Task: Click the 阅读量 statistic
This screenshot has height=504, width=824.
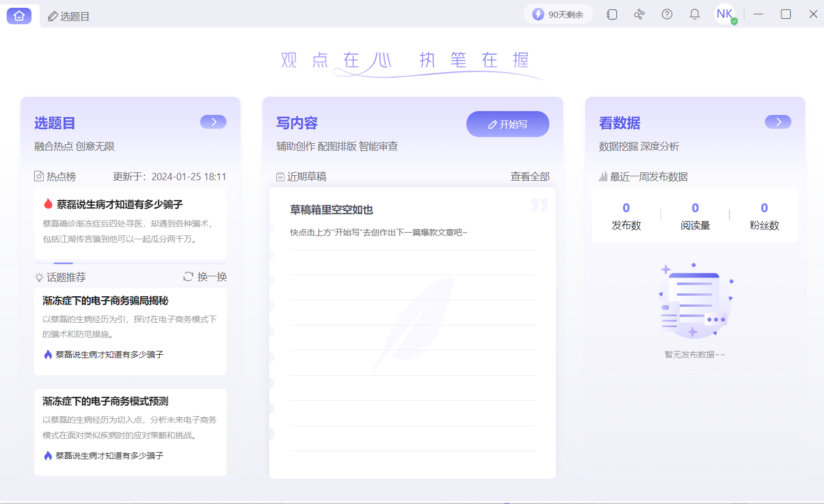Action: [x=695, y=216]
